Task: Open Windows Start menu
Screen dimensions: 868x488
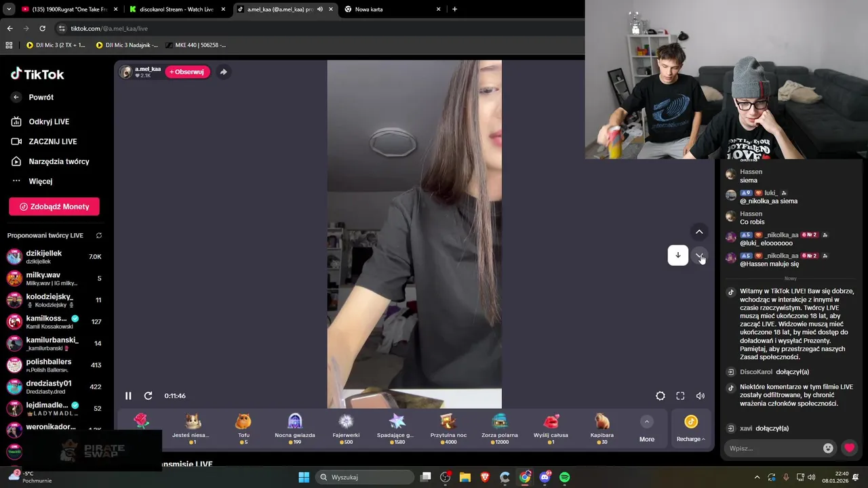Action: tap(304, 477)
